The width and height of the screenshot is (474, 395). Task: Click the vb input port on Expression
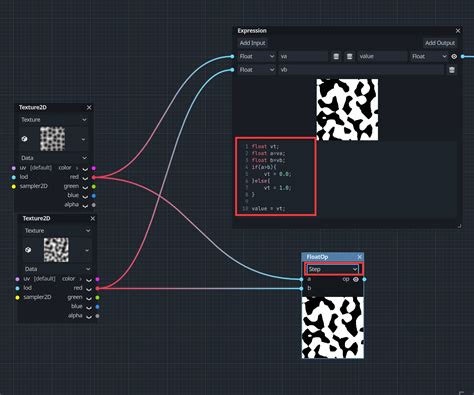[232, 70]
